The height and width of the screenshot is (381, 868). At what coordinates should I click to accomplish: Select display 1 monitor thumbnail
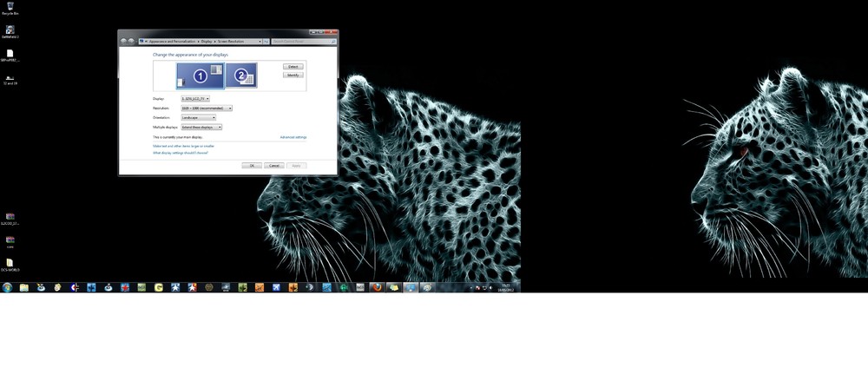pyautogui.click(x=201, y=76)
